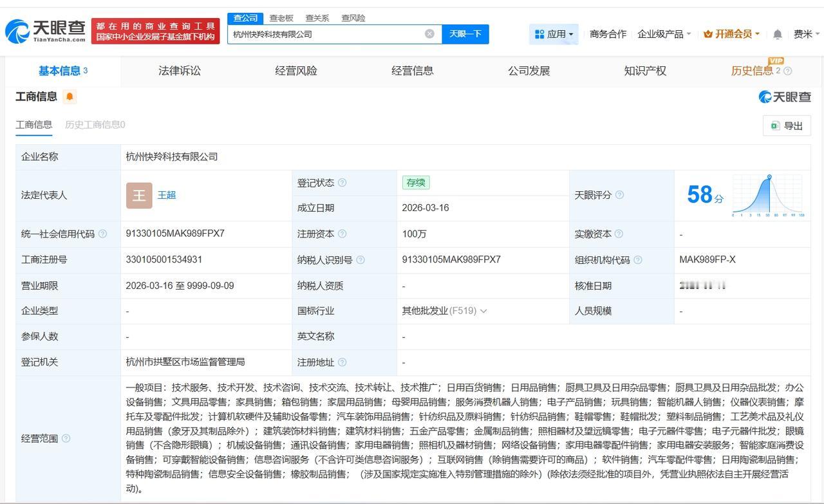Screen dimensions: 824x504
Task: Click the 天眼评分 score chart thumbnail
Action: click(x=767, y=195)
